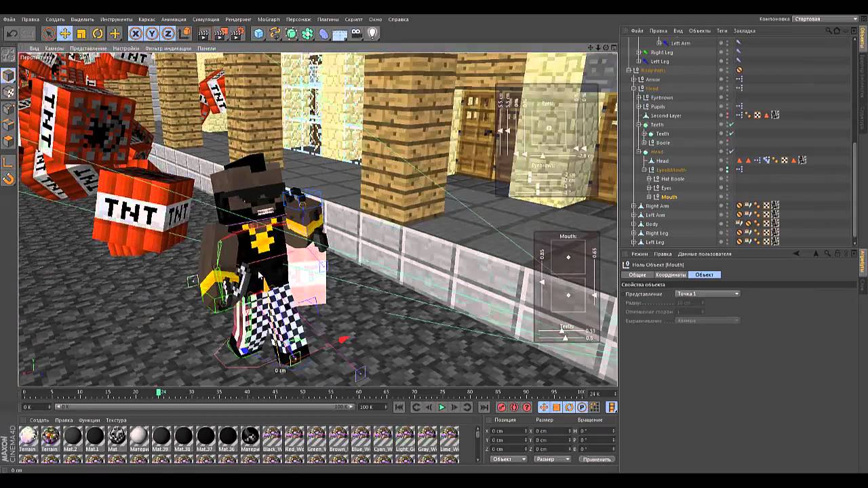The height and width of the screenshot is (488, 868).
Task: Click the Применить button
Action: [597, 459]
